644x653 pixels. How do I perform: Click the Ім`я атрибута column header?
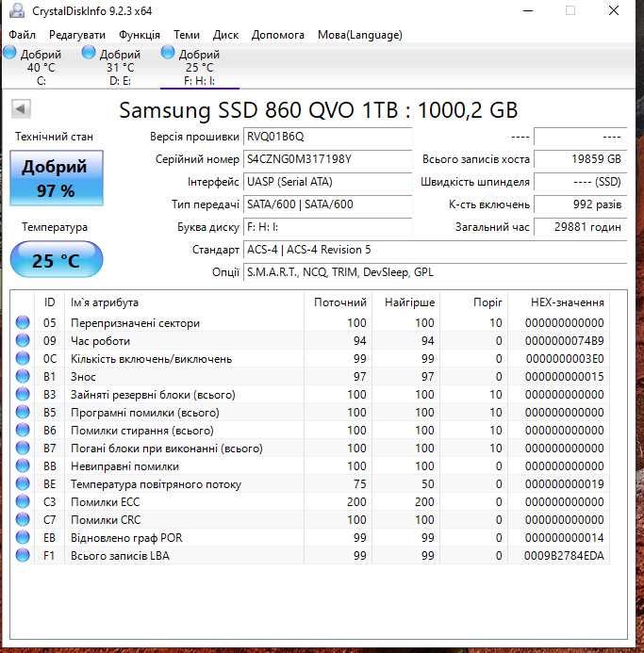(x=185, y=302)
